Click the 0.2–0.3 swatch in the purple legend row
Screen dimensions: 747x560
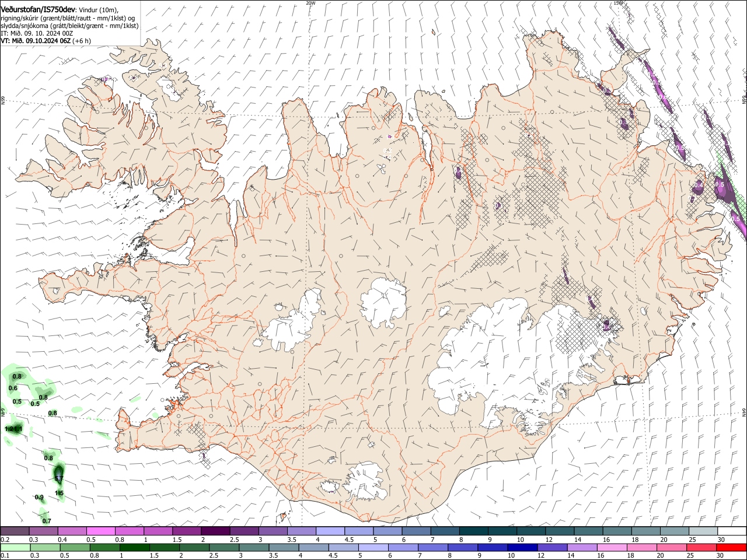[x=15, y=531]
